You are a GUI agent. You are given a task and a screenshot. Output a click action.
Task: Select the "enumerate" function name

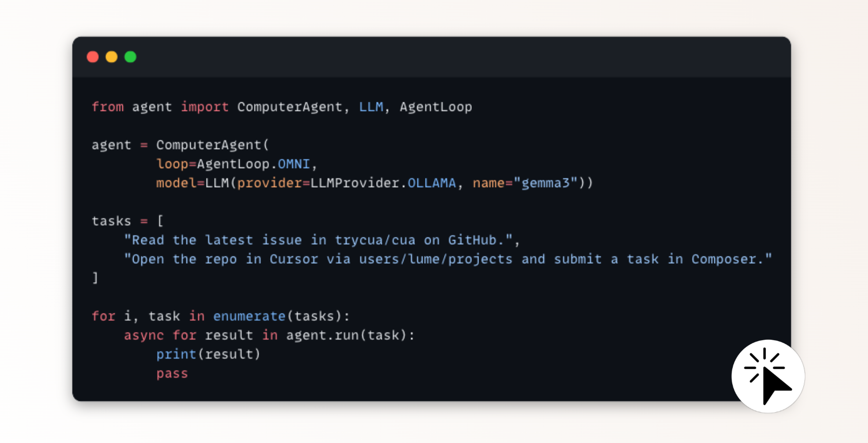[x=249, y=316]
